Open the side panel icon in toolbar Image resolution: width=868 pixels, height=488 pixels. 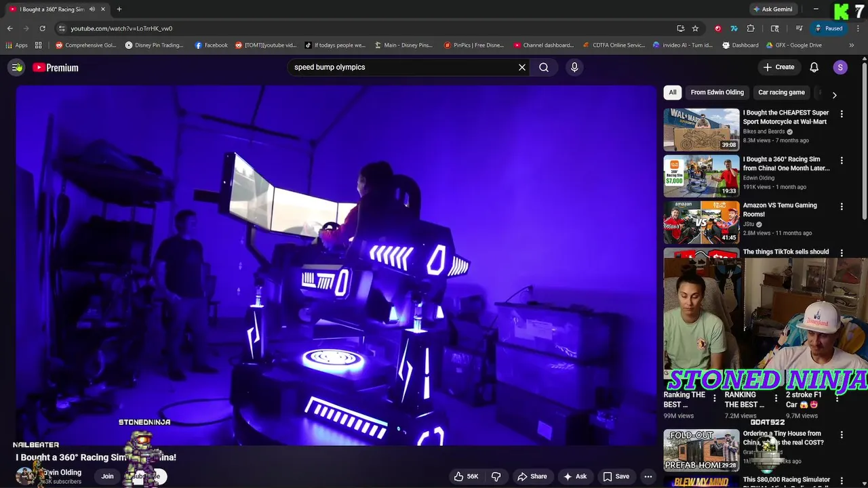774,28
